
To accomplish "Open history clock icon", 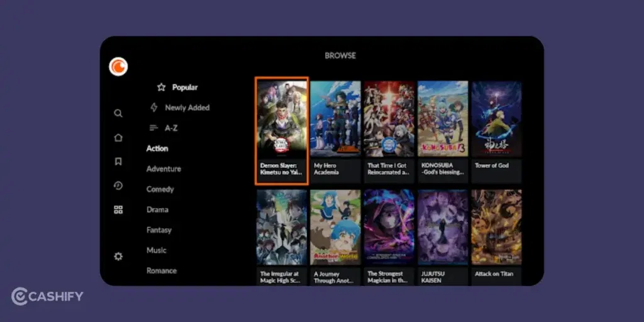I will tap(118, 186).
